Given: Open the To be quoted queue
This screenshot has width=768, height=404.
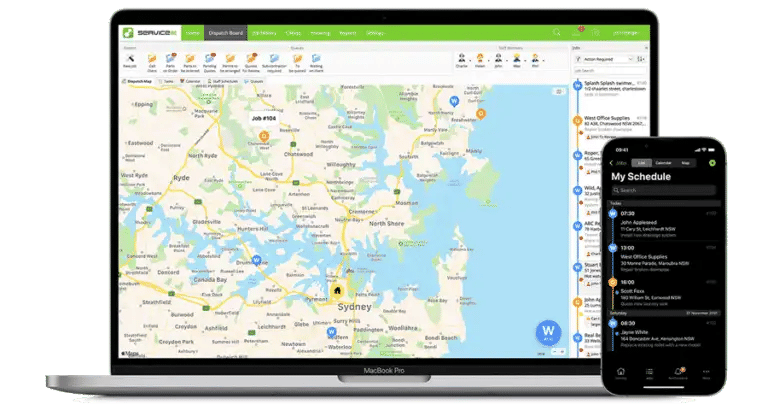Looking at the screenshot, I should [297, 63].
